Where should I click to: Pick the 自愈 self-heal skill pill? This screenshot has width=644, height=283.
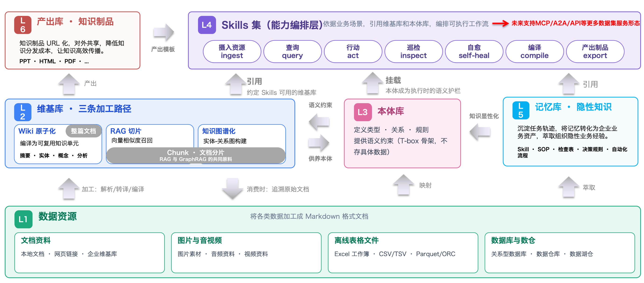click(474, 51)
